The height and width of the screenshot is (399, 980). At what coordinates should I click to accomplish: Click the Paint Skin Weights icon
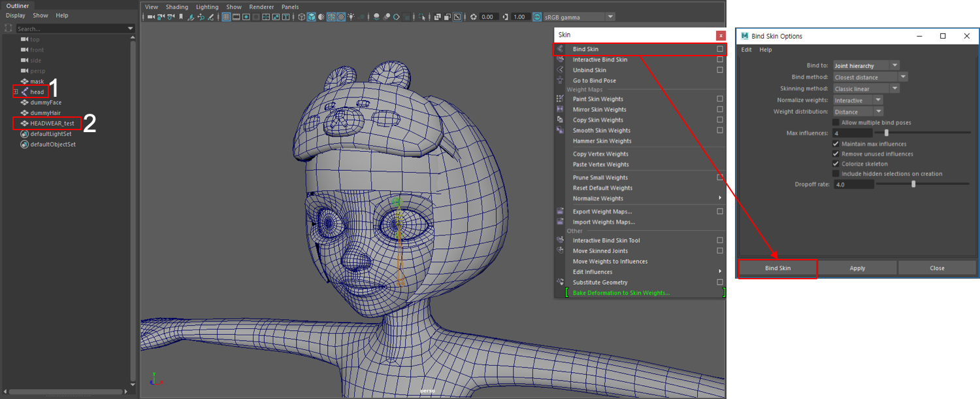(x=560, y=99)
